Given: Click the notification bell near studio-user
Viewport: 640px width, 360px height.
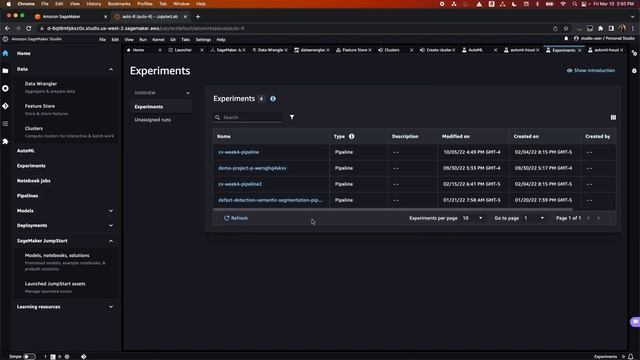Looking at the screenshot, I should (566, 38).
